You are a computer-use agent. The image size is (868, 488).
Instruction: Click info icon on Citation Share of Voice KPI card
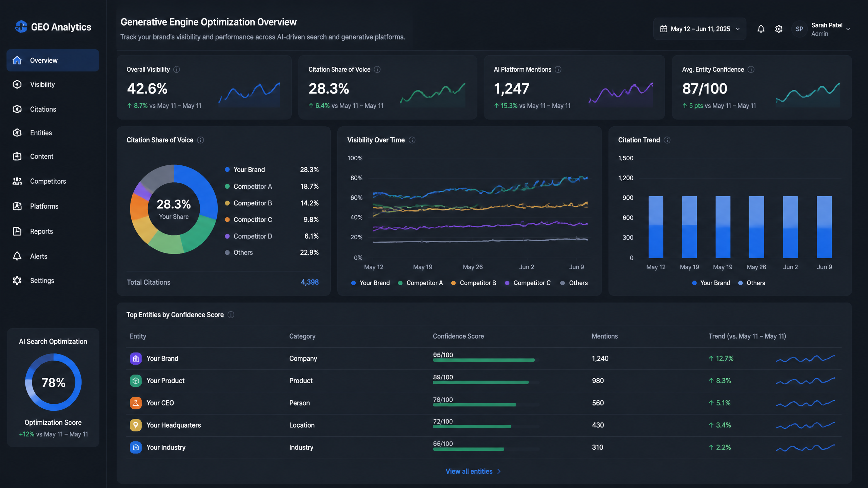coord(377,69)
